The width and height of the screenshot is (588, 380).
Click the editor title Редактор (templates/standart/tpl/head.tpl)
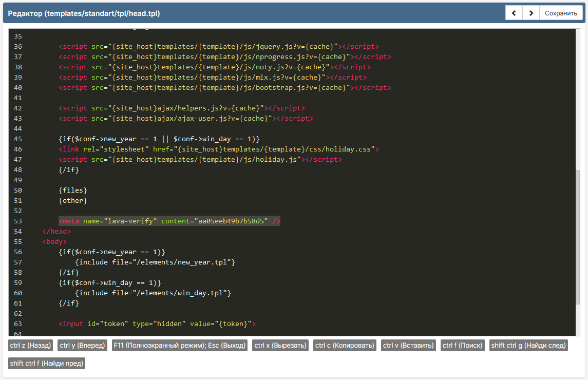pyautogui.click(x=84, y=13)
